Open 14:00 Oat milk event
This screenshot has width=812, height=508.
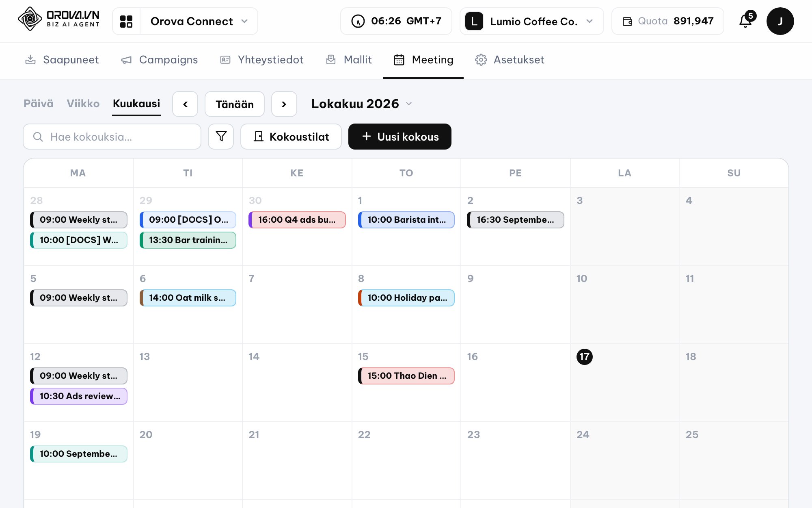188,298
